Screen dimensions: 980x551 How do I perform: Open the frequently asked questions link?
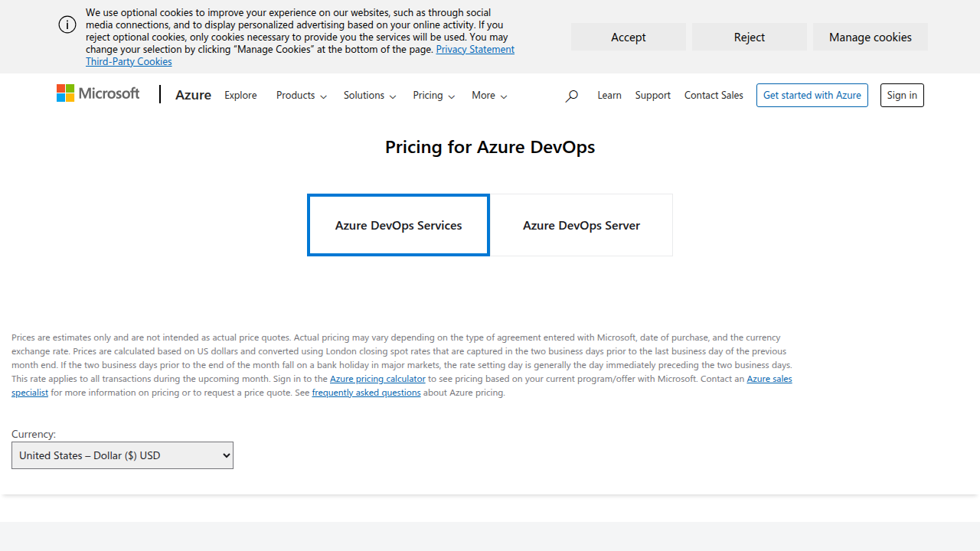click(x=366, y=393)
